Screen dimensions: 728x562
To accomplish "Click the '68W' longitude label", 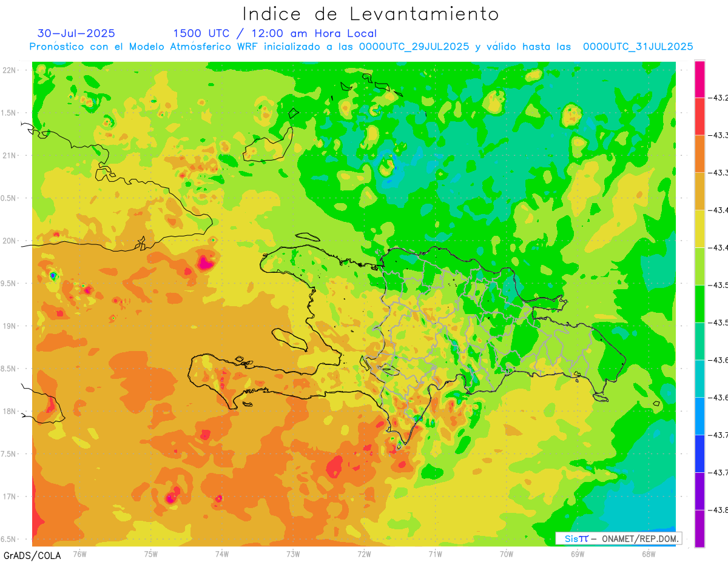I will [649, 554].
